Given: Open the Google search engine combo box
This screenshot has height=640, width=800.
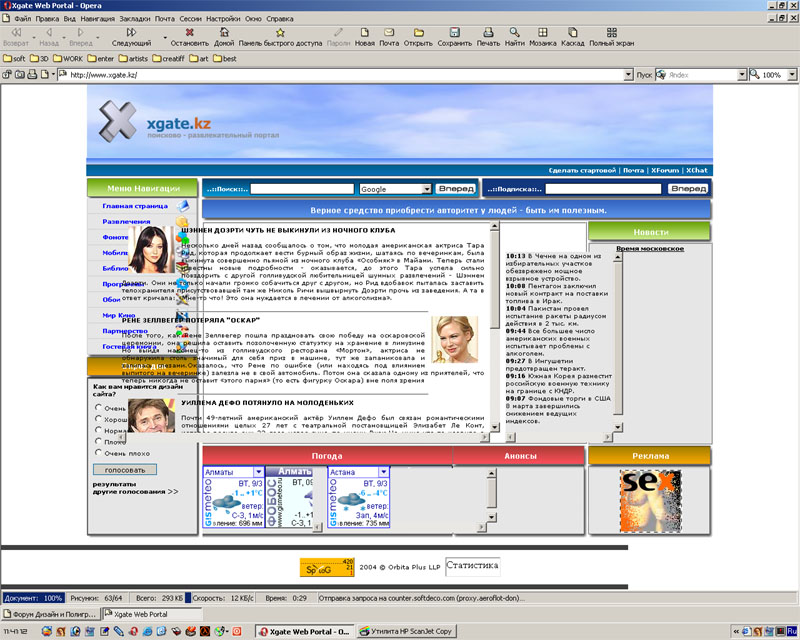Looking at the screenshot, I should (396, 189).
